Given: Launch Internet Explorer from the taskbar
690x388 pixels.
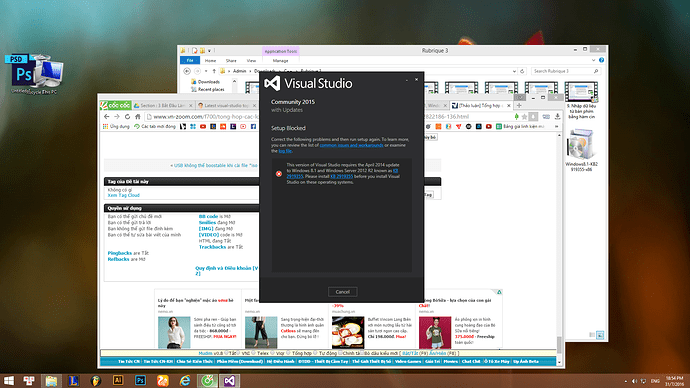Looking at the screenshot, I should click(x=185, y=381).
